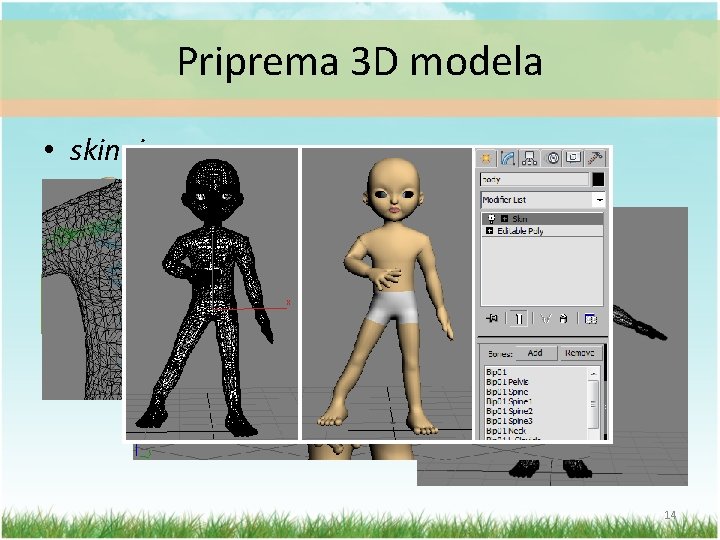Toggle the lightbulb icon beside Skin
720x540 pixels.
(x=491, y=219)
